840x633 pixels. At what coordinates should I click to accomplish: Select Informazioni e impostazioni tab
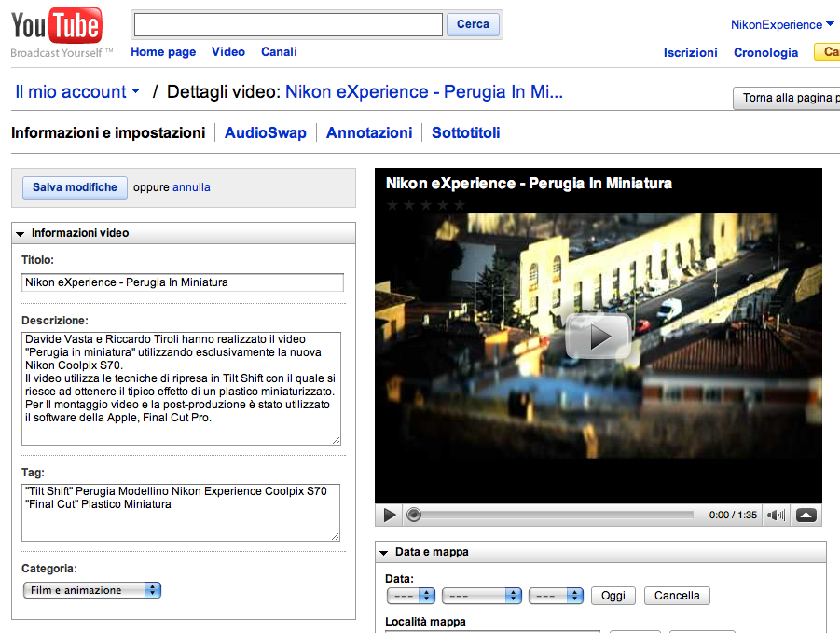[108, 132]
